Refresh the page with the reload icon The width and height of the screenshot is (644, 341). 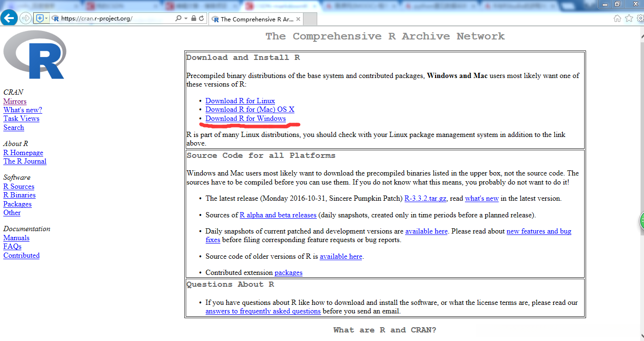point(201,18)
